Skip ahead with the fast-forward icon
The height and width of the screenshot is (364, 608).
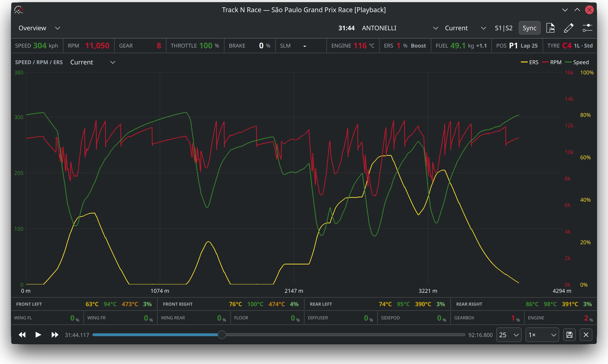[55, 334]
